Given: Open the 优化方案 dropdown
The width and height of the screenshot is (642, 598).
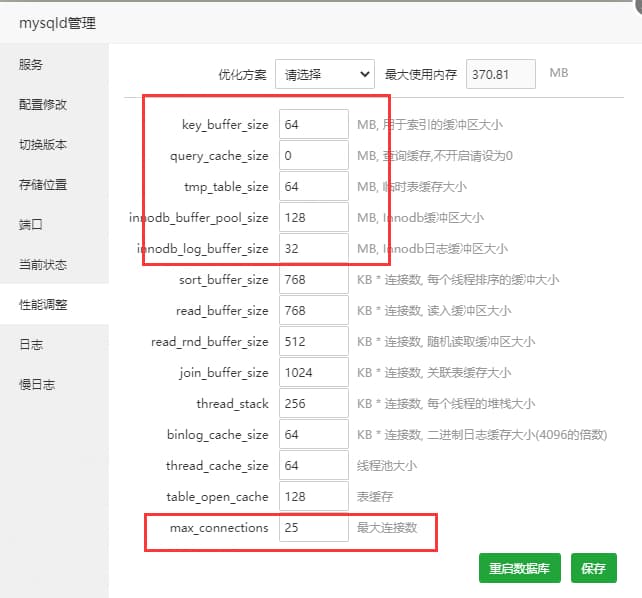Looking at the screenshot, I should 324,74.
